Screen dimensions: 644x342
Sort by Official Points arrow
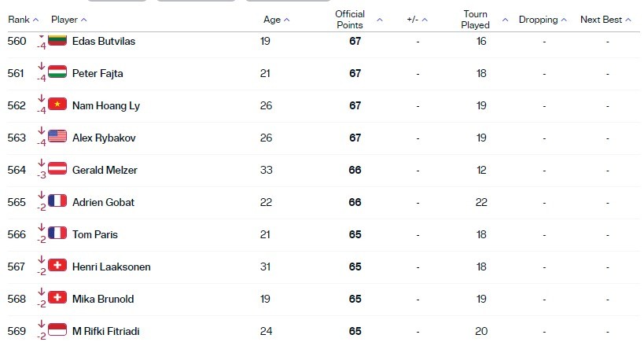tap(380, 20)
